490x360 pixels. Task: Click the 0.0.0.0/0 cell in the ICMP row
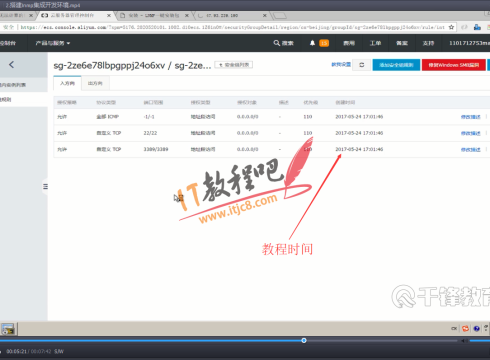click(247, 117)
